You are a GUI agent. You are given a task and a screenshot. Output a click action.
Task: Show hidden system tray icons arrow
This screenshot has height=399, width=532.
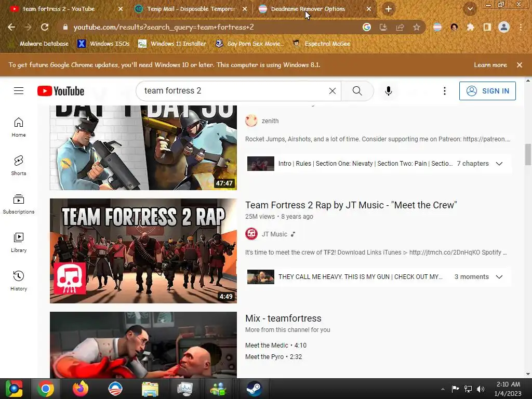coord(443,389)
